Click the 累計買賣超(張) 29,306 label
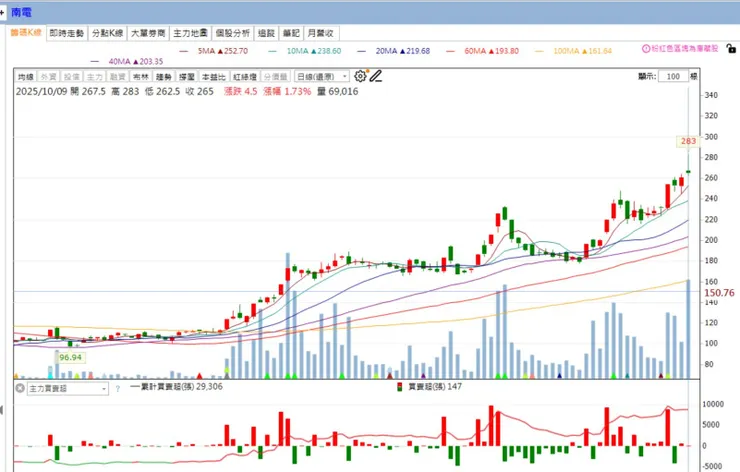Image resolution: width=740 pixels, height=472 pixels. coord(176,387)
